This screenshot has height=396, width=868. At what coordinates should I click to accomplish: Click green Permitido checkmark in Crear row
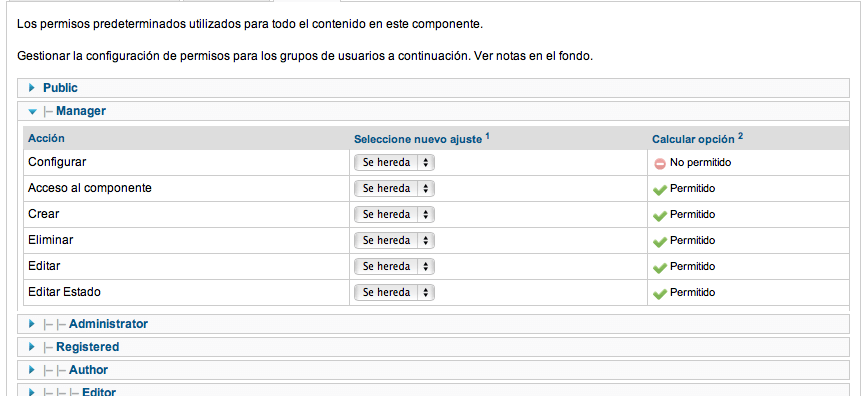(x=659, y=215)
